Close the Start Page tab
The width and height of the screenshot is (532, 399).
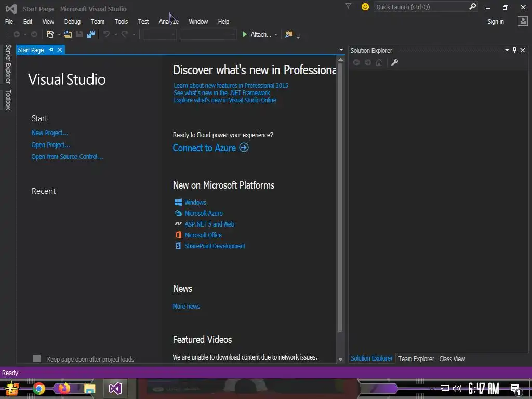point(60,50)
